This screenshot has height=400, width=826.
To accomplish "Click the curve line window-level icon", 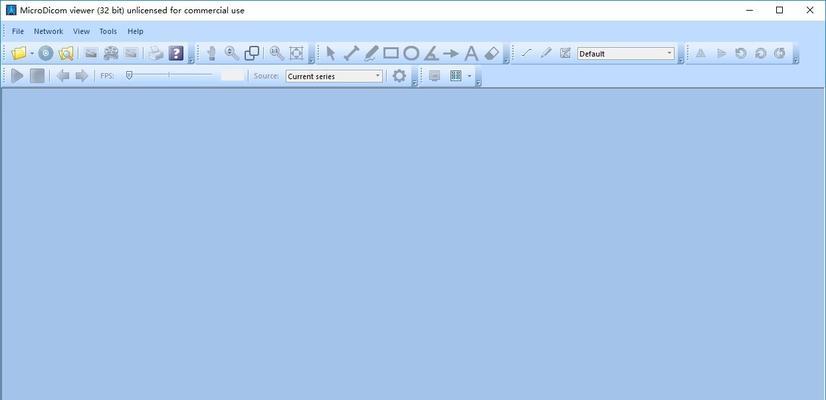I will pyautogui.click(x=526, y=53).
